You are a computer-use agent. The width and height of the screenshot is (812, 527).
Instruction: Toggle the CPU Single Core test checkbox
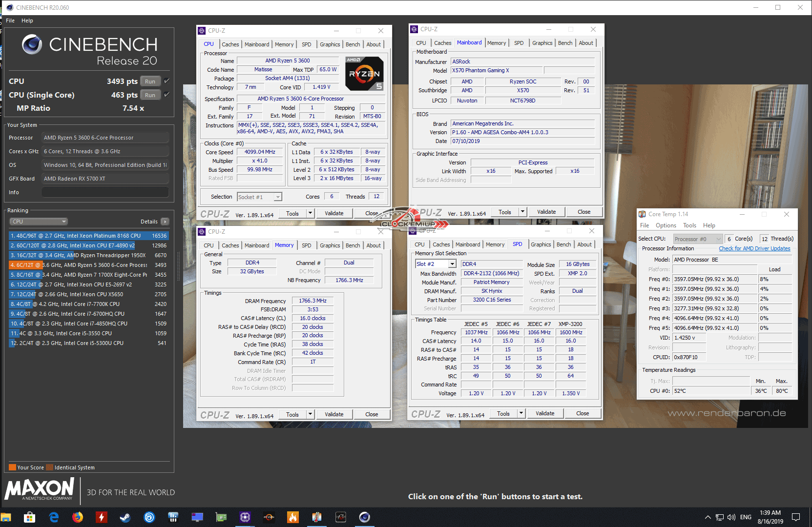click(167, 95)
